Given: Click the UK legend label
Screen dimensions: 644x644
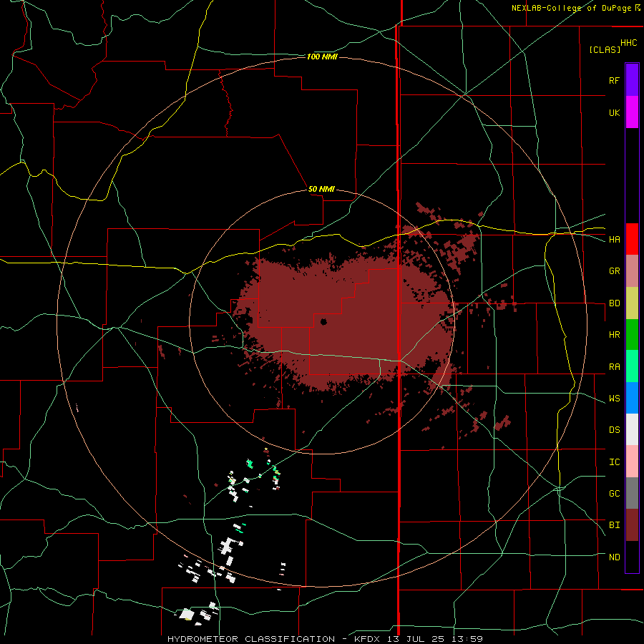Looking at the screenshot, I should click(614, 112).
